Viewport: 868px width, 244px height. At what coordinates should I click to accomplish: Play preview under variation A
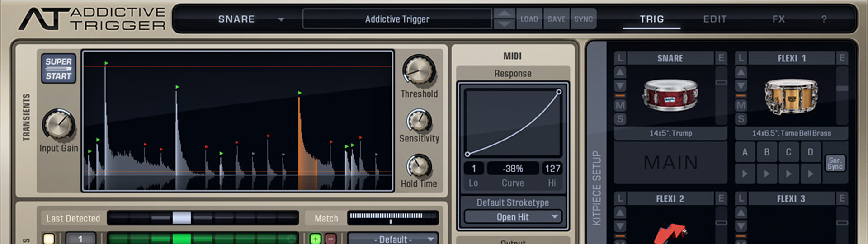(745, 174)
